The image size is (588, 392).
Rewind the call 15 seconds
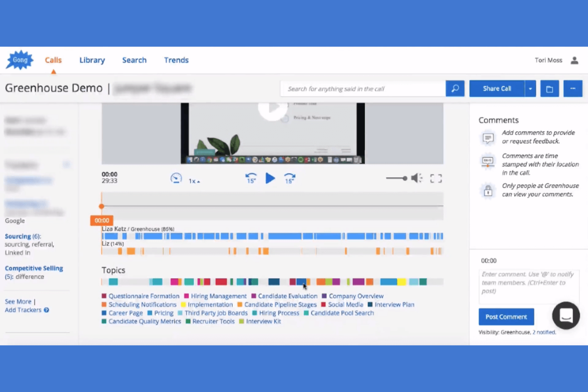point(251,178)
